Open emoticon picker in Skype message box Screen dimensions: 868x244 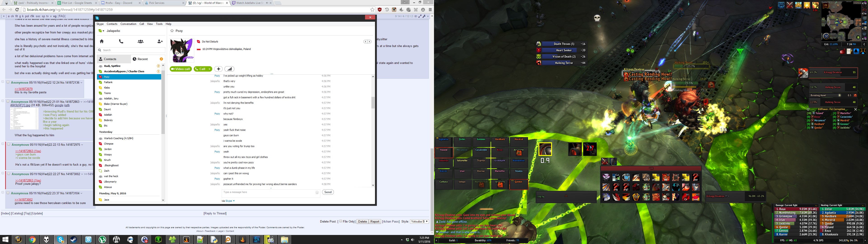coord(317,192)
